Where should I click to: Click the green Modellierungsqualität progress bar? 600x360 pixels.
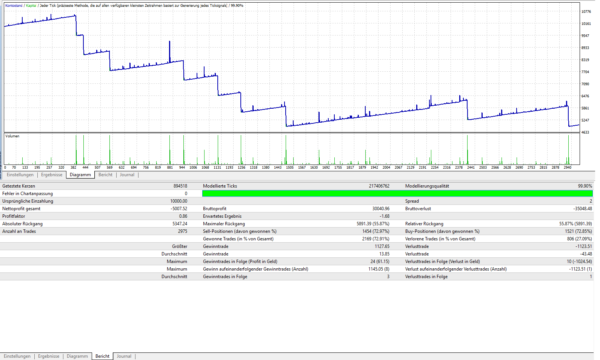pos(397,194)
